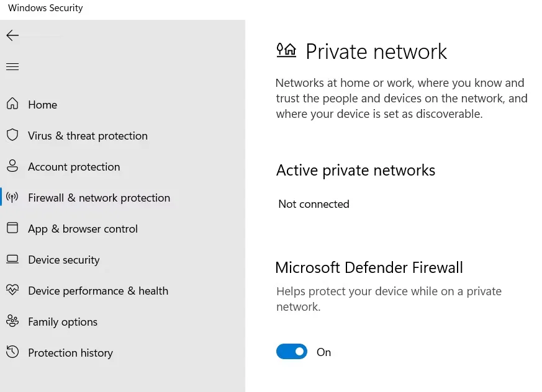The width and height of the screenshot is (542, 392).
Task: Select the Account protection person icon
Action: pyautogui.click(x=12, y=166)
